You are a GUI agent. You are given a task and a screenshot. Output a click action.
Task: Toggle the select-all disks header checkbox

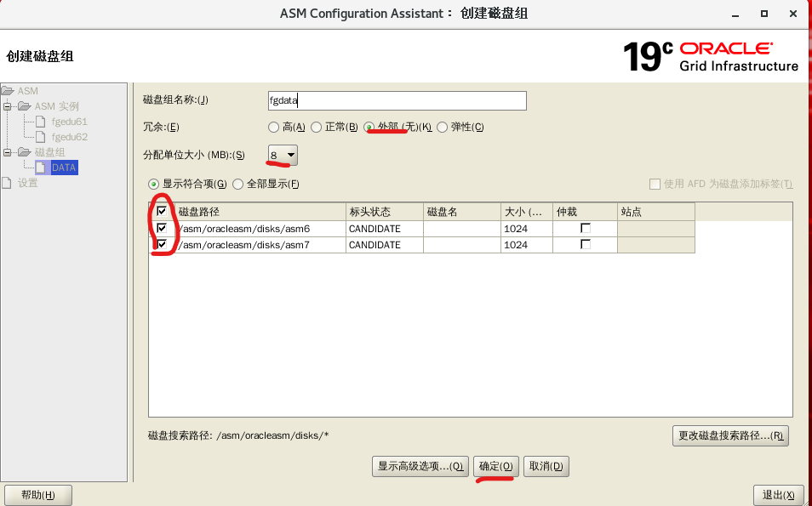(162, 211)
